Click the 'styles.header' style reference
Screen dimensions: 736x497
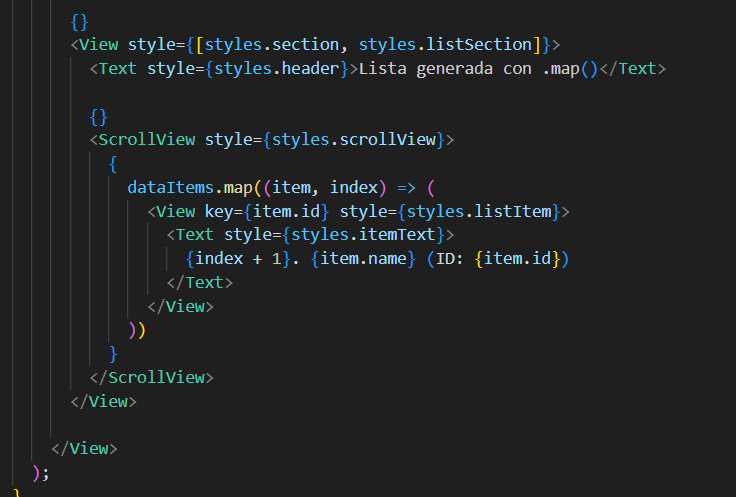277,69
